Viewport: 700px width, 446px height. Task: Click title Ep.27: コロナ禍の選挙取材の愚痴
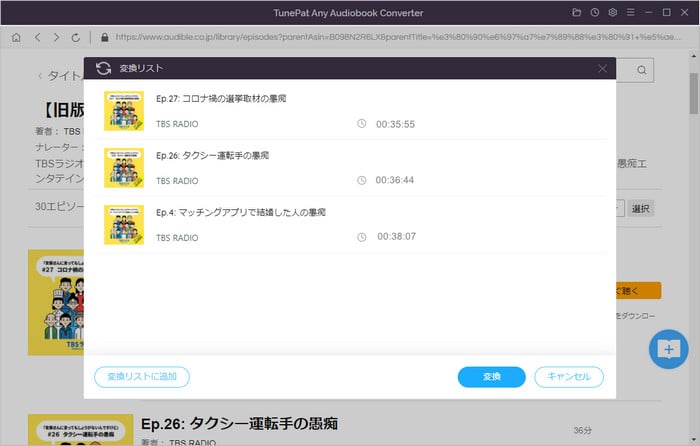point(221,99)
